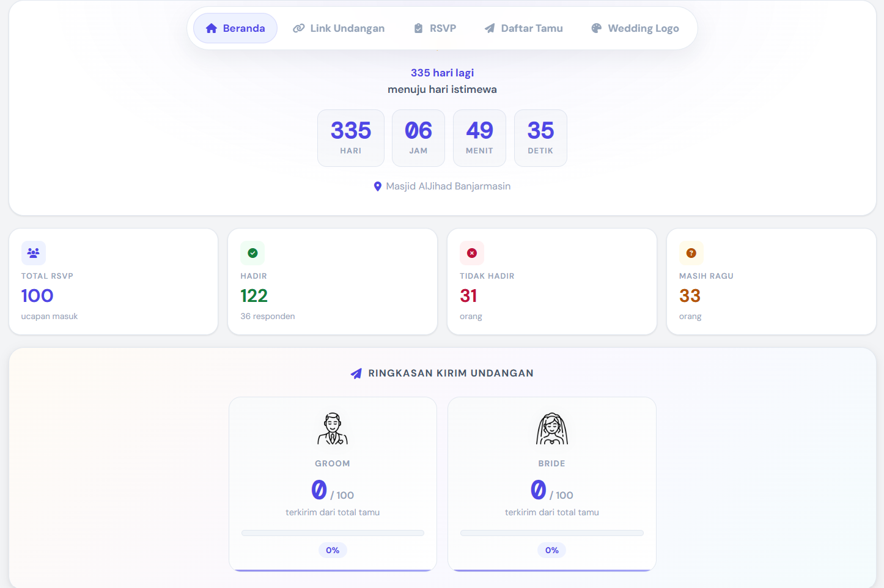Click the 35 Detik countdown box
Image resolution: width=884 pixels, height=588 pixels.
point(540,138)
